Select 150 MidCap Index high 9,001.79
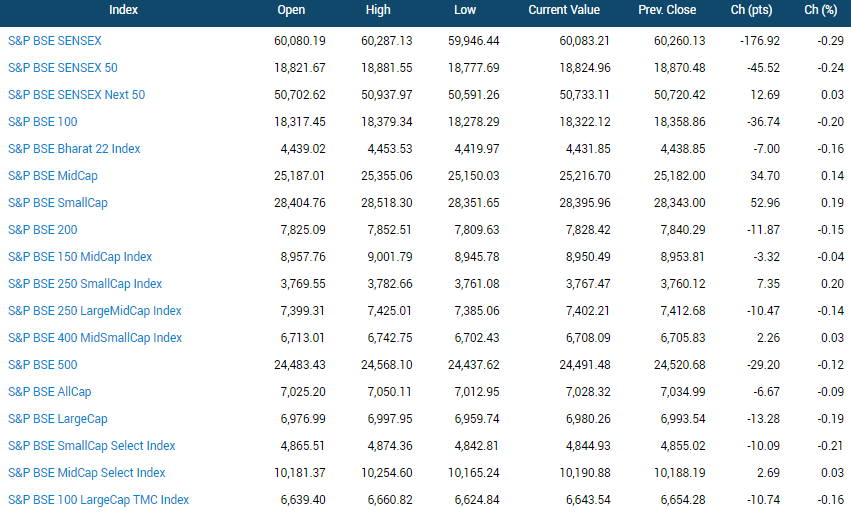Viewport: 851px width, 512px height. tap(390, 257)
